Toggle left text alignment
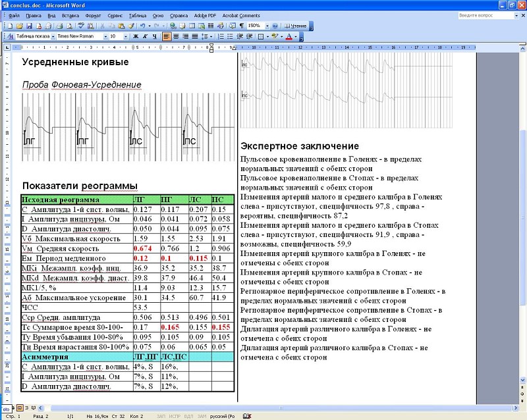Screen dimensions: 527x420 pyautogui.click(x=167, y=36)
